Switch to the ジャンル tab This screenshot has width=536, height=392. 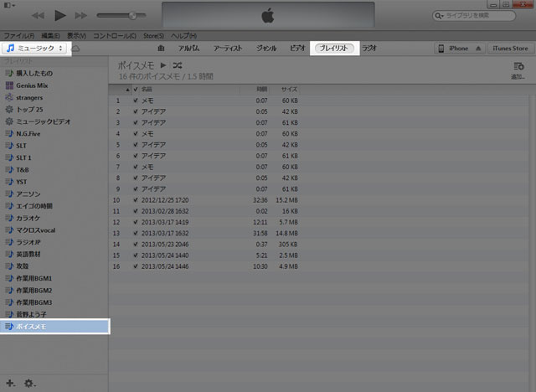coord(266,49)
